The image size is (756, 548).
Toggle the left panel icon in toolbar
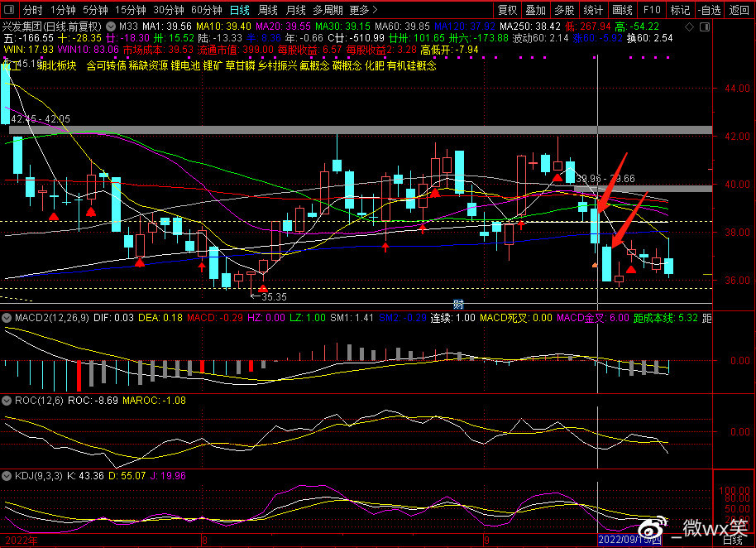click(x=9, y=11)
